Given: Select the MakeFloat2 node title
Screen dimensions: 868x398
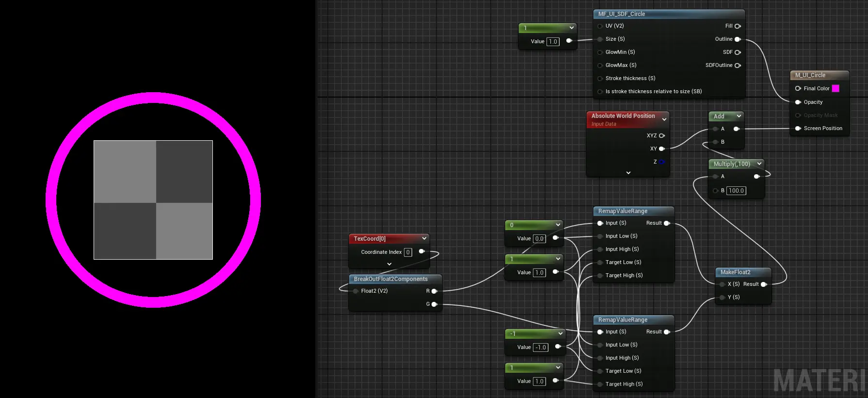Looking at the screenshot, I should pyautogui.click(x=735, y=272).
